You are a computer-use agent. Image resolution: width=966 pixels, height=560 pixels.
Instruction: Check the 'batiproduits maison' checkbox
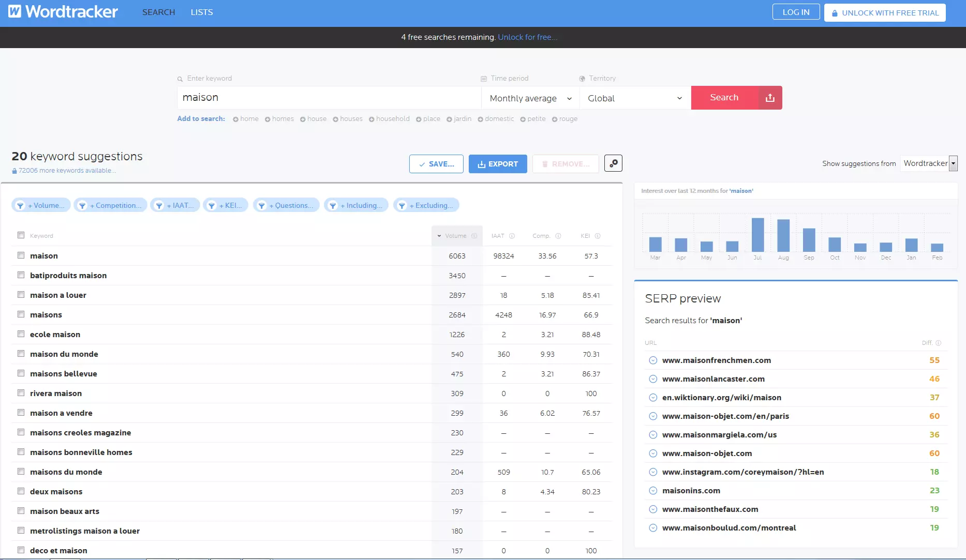(x=21, y=275)
